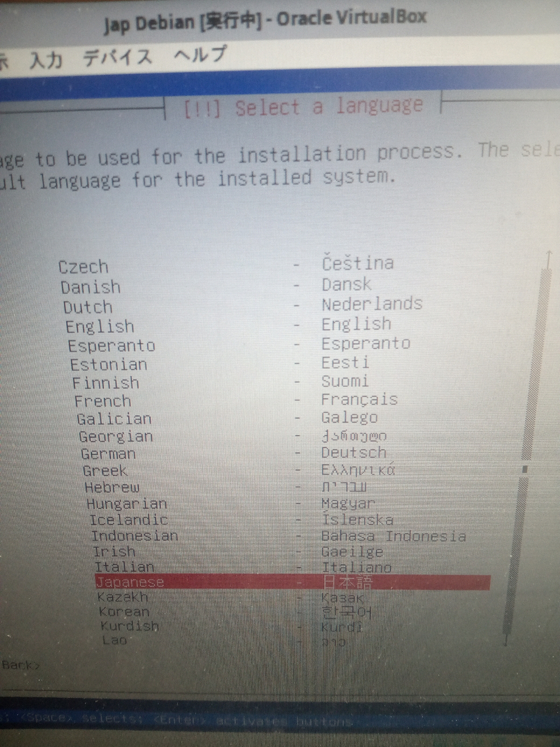Click the scroll up arrow of language list

[549, 260]
